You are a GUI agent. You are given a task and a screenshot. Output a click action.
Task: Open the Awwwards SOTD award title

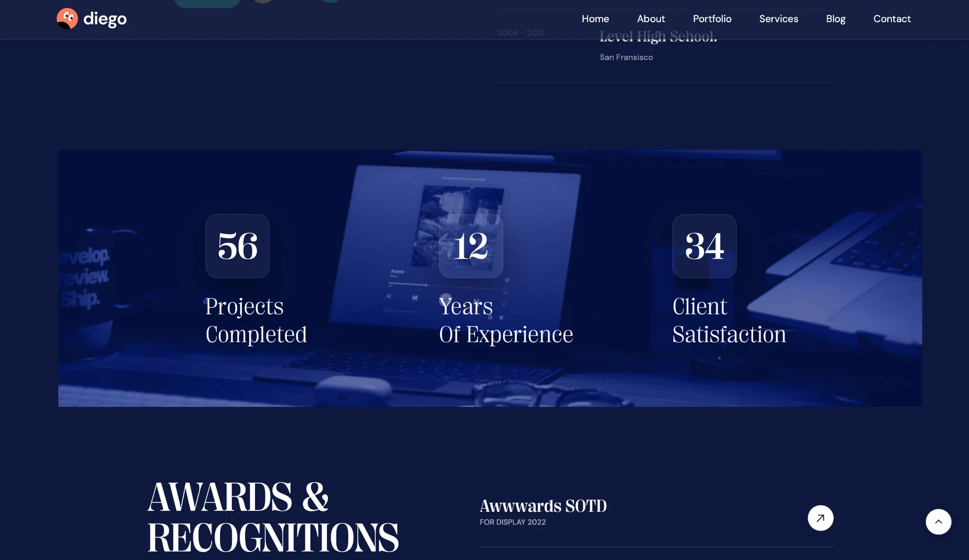coord(543,506)
